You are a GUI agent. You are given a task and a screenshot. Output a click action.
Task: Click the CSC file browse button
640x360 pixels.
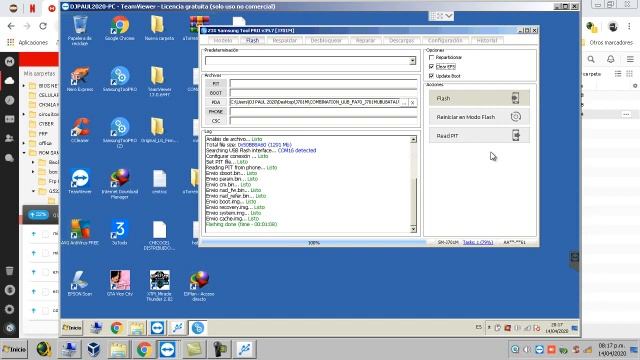click(x=216, y=121)
